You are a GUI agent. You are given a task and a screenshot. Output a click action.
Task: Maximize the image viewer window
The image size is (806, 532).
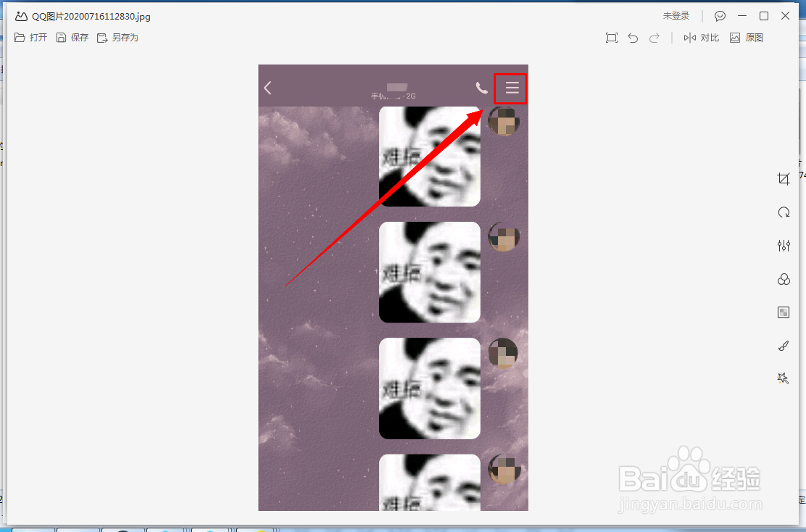click(x=764, y=16)
